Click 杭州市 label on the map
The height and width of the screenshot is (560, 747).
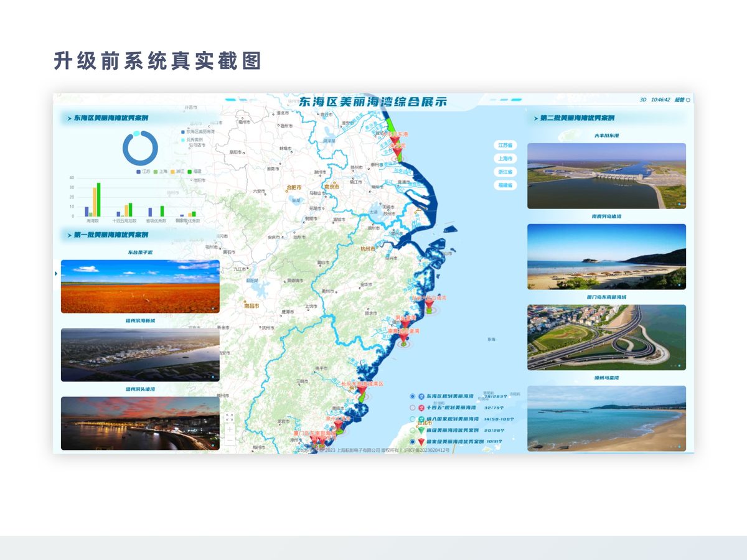pos(369,248)
